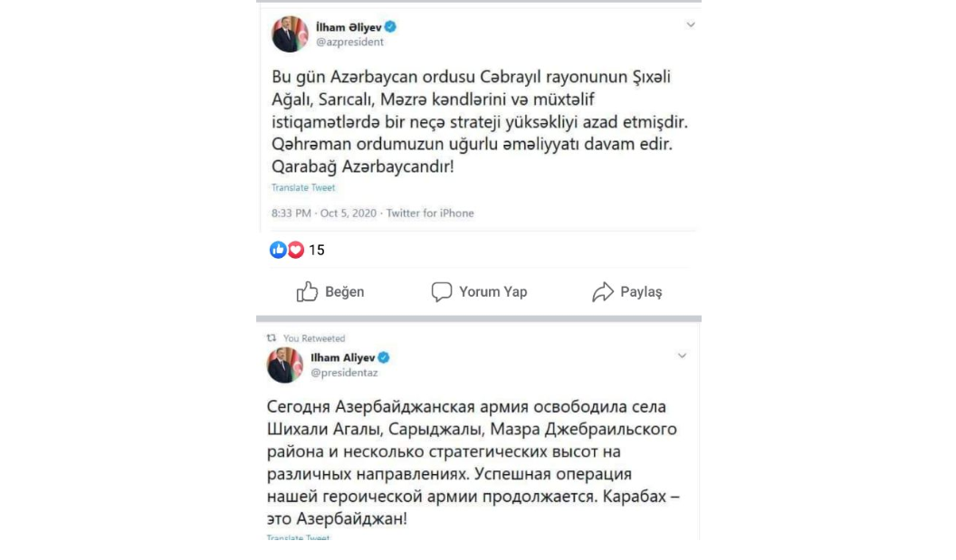Open the İlham Əliyev display name

point(349,27)
